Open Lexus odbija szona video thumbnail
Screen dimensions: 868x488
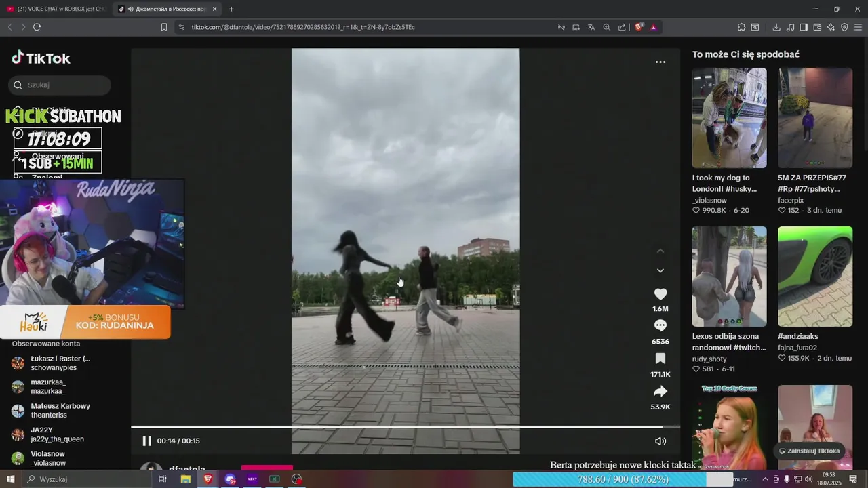[729, 277]
